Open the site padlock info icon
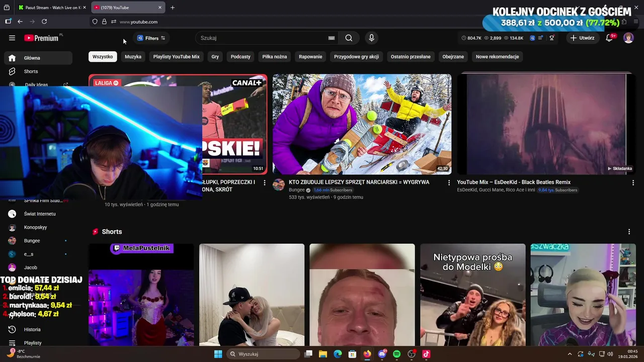The image size is (644, 362). tap(104, 22)
